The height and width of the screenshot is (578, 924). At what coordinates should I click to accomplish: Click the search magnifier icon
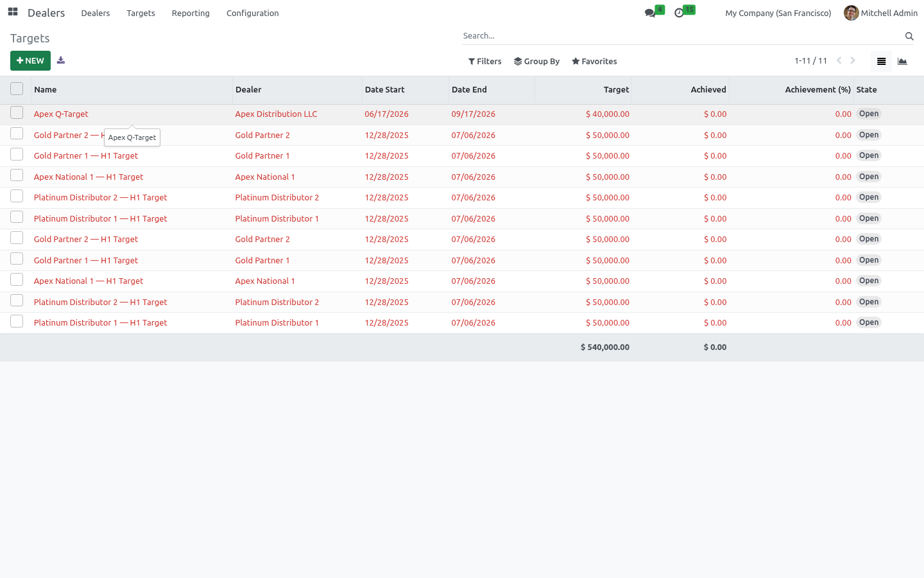(x=909, y=36)
